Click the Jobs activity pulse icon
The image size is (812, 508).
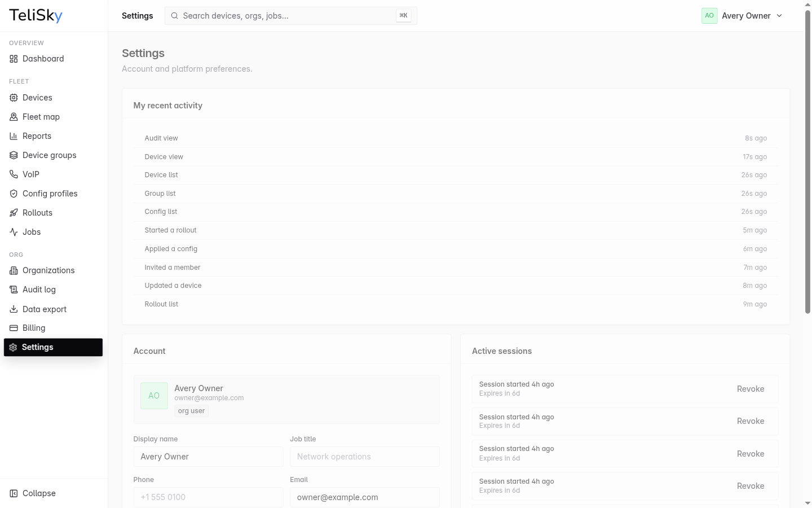[x=14, y=232]
